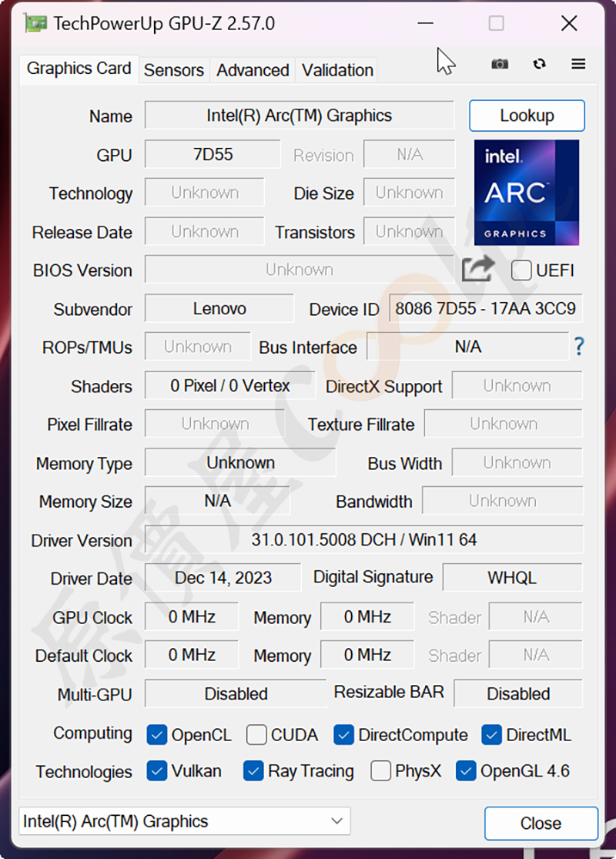The height and width of the screenshot is (859, 616).
Task: Click the Die Size field showing Unknown
Action: [409, 193]
